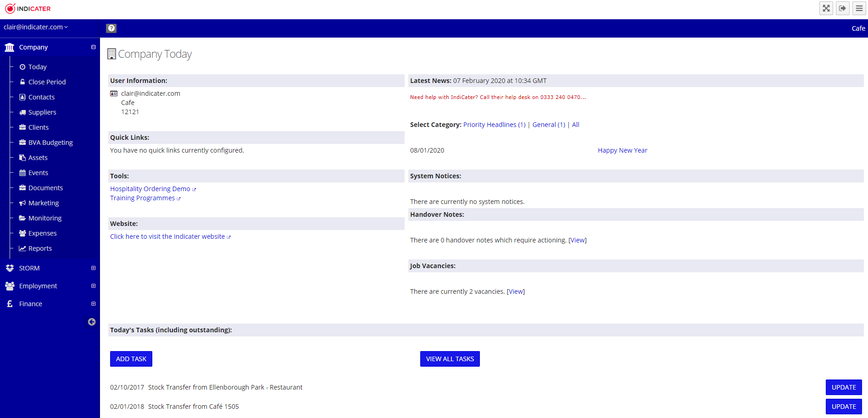This screenshot has width=868, height=418.
Task: Expand the Employment menu section
Action: click(93, 286)
